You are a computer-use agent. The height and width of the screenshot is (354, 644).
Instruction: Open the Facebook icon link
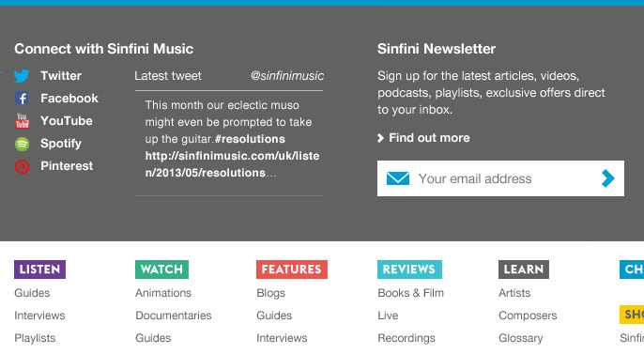22,99
